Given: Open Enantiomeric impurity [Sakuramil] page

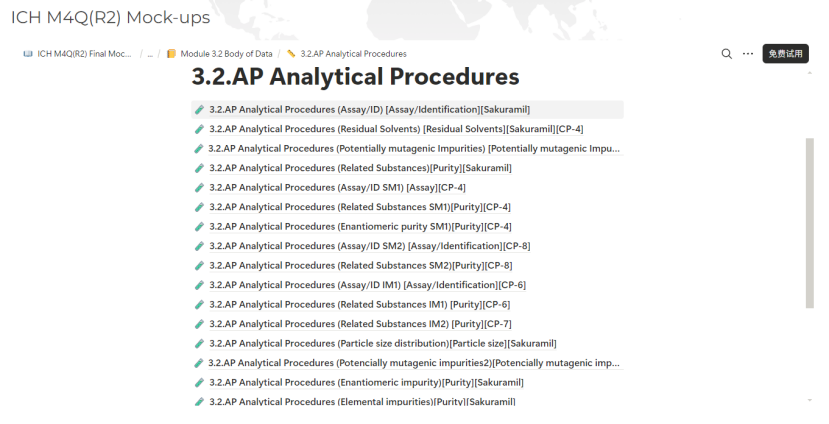Looking at the screenshot, I should pos(366,382).
